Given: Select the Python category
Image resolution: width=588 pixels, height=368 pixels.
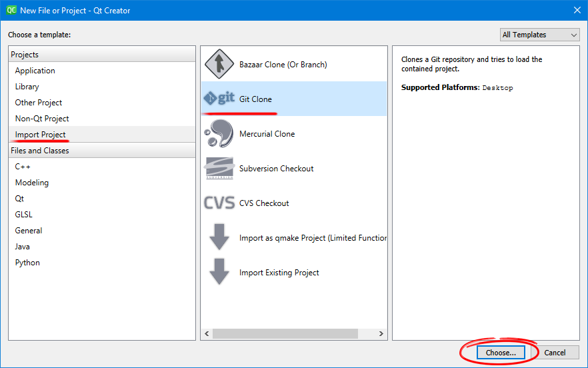Looking at the screenshot, I should (27, 263).
